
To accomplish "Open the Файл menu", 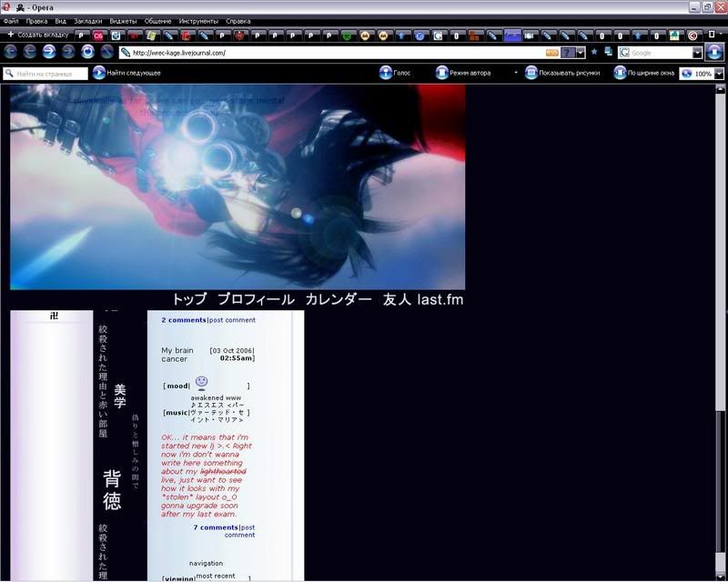I will point(11,21).
